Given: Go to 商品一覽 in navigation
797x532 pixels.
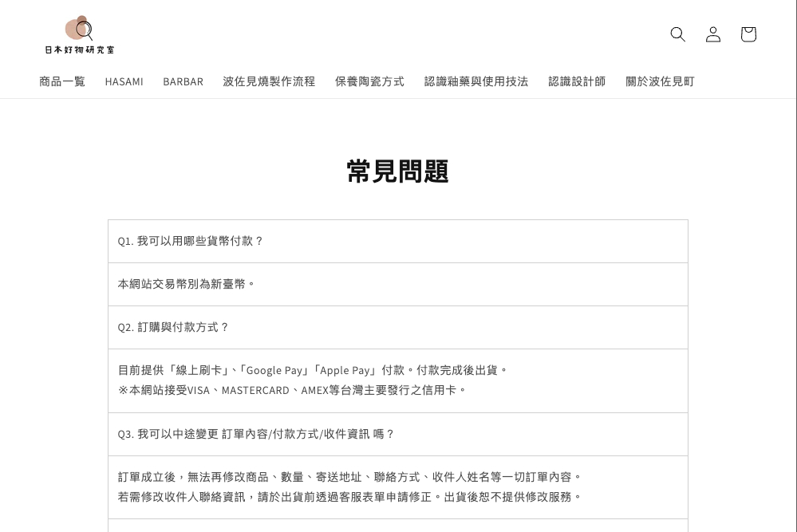Looking at the screenshot, I should pyautogui.click(x=62, y=81).
